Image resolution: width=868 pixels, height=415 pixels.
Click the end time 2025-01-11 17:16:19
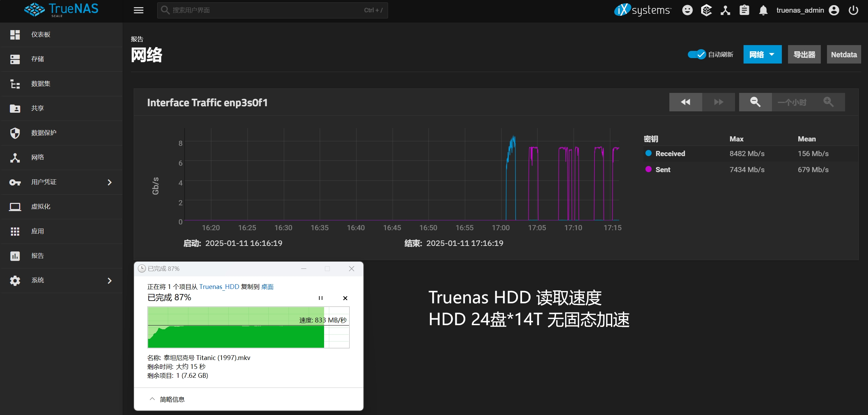pos(465,243)
